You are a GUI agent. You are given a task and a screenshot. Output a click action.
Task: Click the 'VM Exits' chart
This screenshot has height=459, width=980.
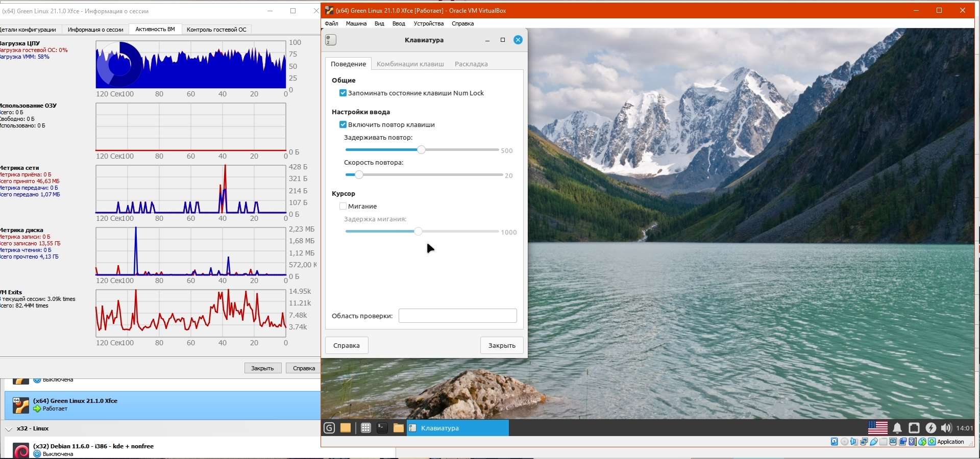tap(191, 313)
